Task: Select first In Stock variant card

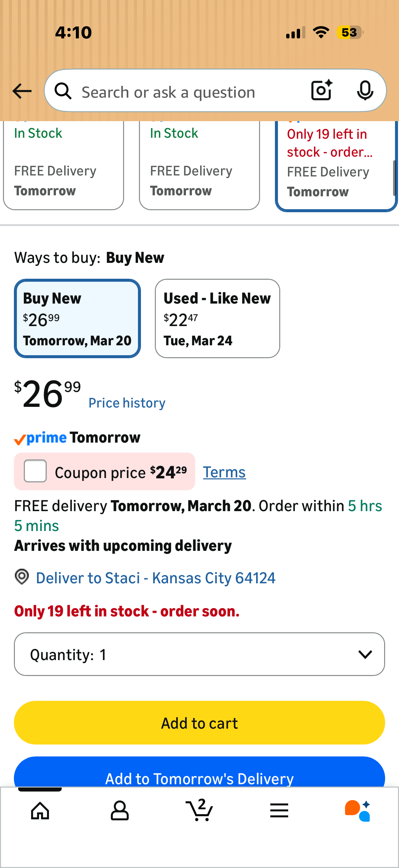Action: pyautogui.click(x=64, y=165)
